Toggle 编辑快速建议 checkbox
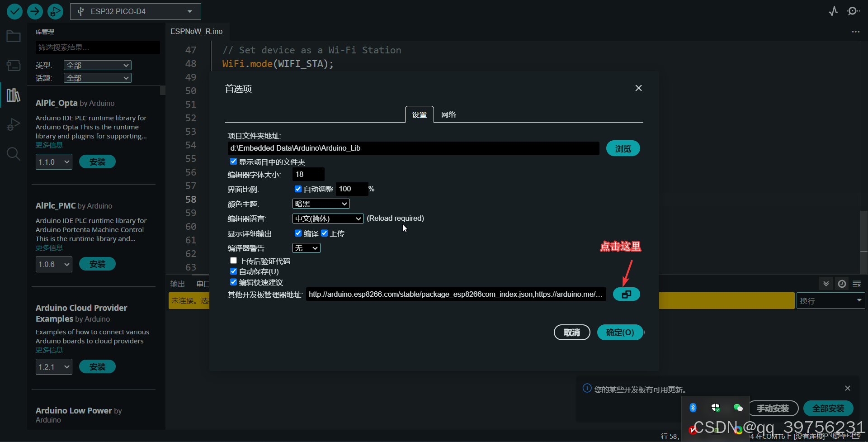Viewport: 868px width, 442px height. pos(233,282)
